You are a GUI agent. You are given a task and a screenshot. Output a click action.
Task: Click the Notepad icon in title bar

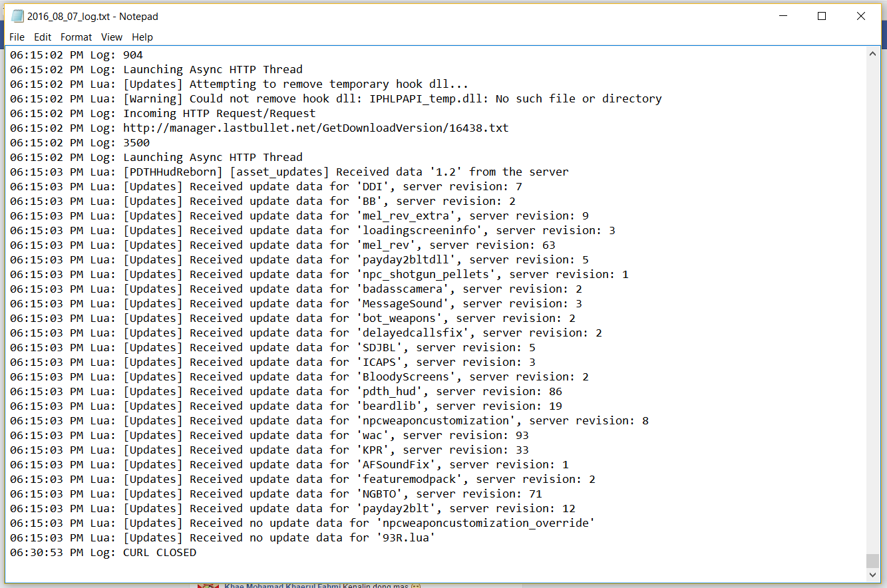17,16
